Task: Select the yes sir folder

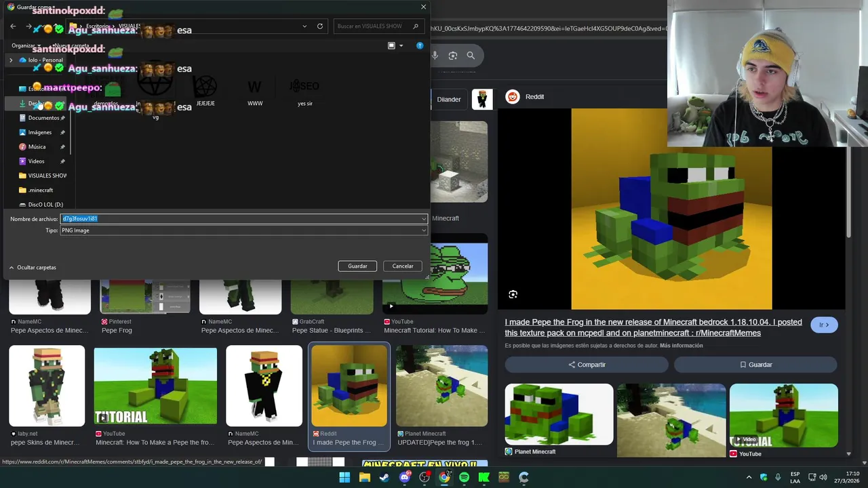Action: (304, 91)
